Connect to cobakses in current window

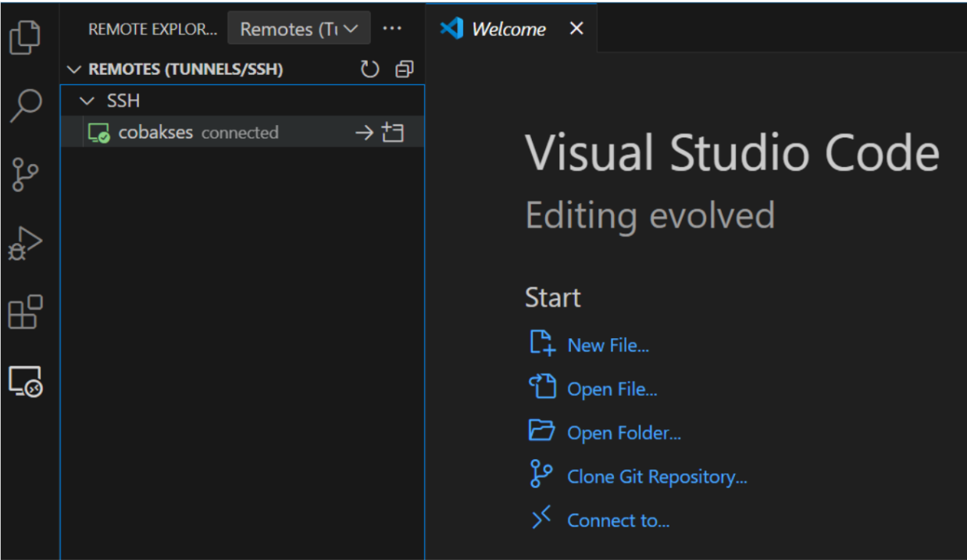(364, 133)
